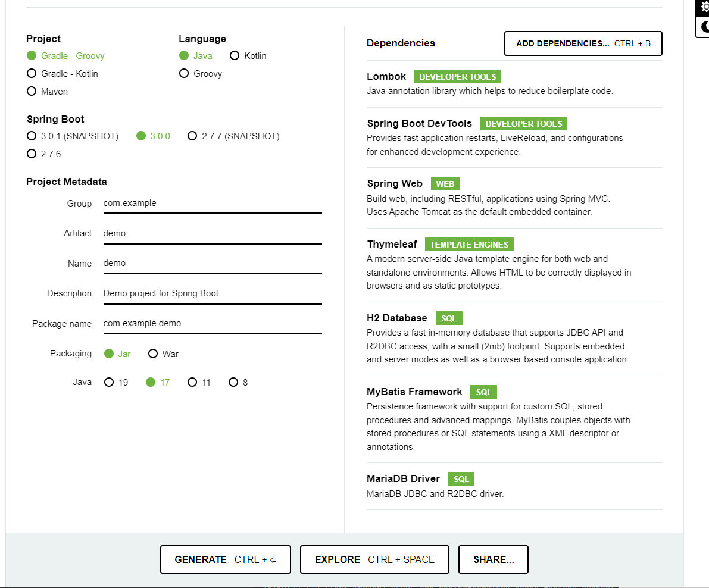709x588 pixels.
Task: Select Spring Boot version 3.0.0
Action: coord(153,136)
